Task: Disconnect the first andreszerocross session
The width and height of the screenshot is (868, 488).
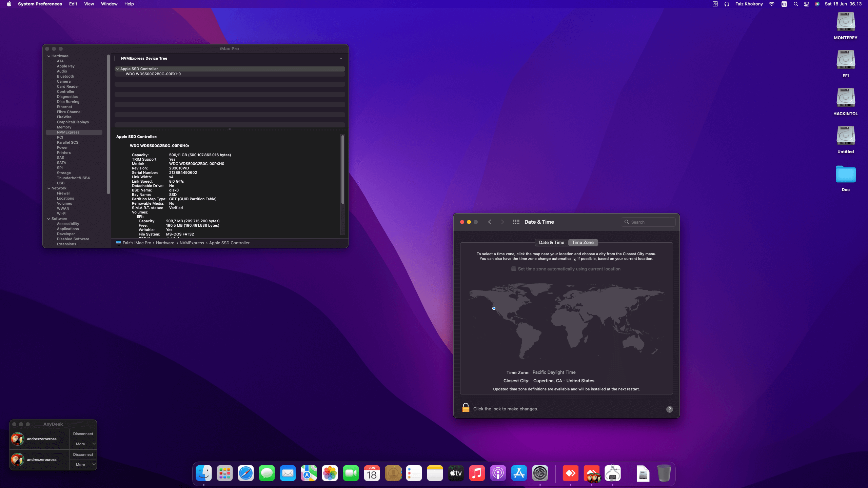Action: click(83, 434)
